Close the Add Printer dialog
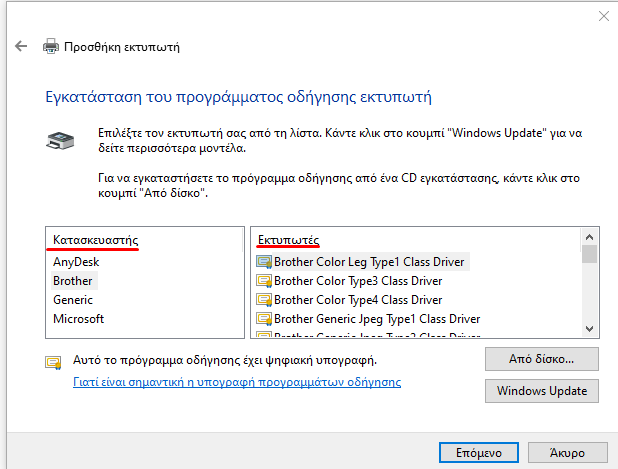 [603, 16]
